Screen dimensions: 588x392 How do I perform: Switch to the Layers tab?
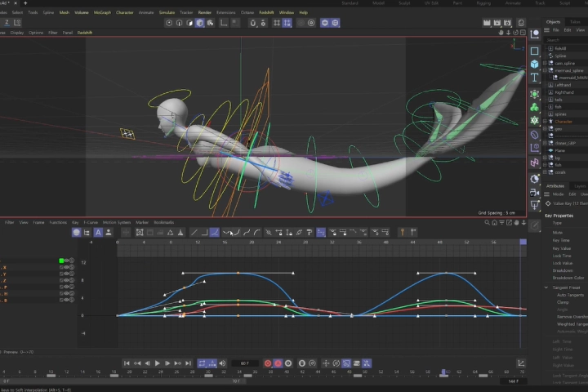pos(579,186)
